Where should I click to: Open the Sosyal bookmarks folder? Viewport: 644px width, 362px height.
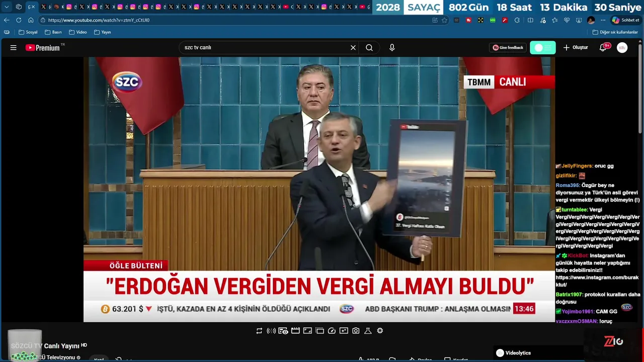point(28,32)
